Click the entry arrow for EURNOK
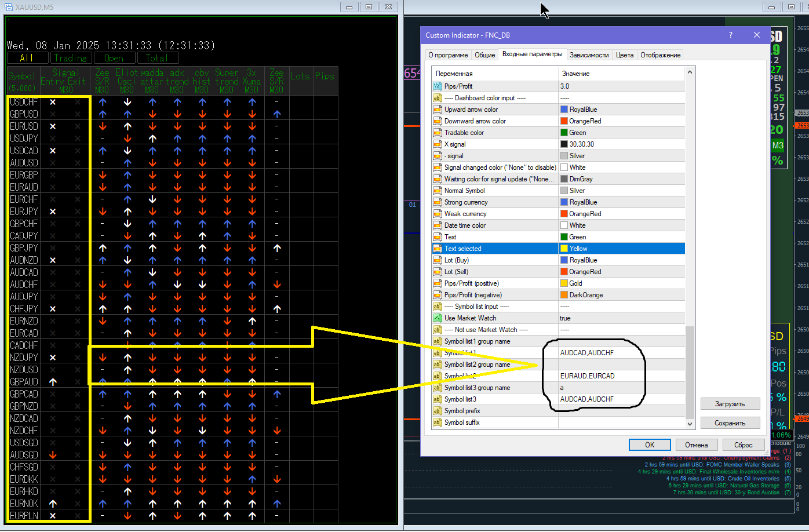The width and height of the screenshot is (809, 532). click(53, 504)
